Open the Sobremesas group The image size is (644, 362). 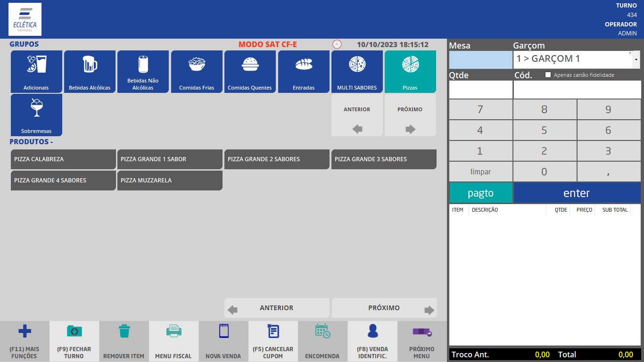click(36, 115)
